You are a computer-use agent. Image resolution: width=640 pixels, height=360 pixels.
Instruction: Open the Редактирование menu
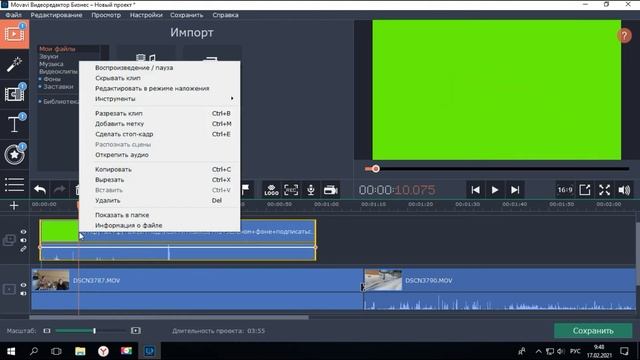[x=56, y=15]
